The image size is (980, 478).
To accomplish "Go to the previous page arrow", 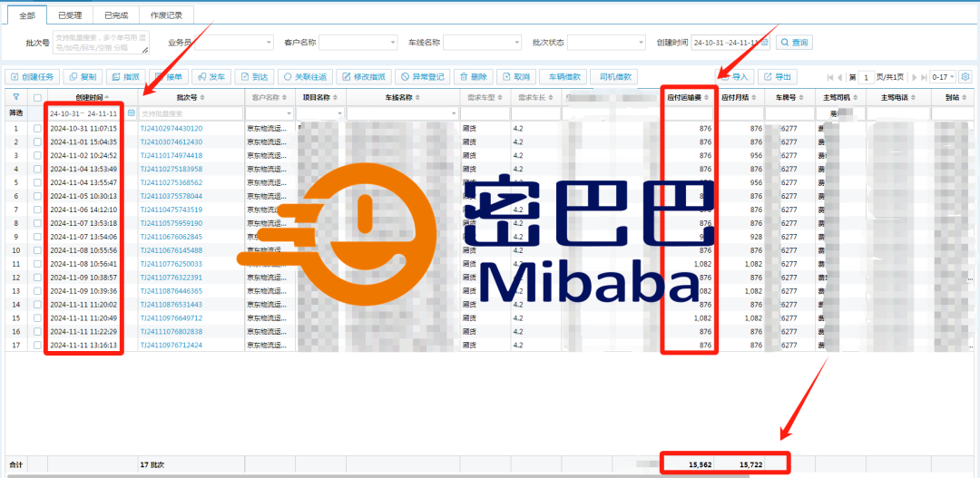I will 840,77.
